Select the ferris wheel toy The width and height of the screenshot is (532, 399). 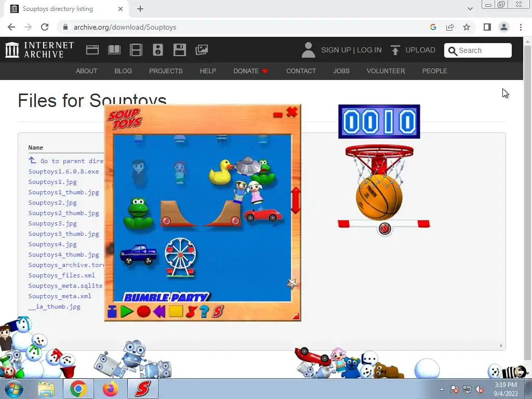click(180, 257)
